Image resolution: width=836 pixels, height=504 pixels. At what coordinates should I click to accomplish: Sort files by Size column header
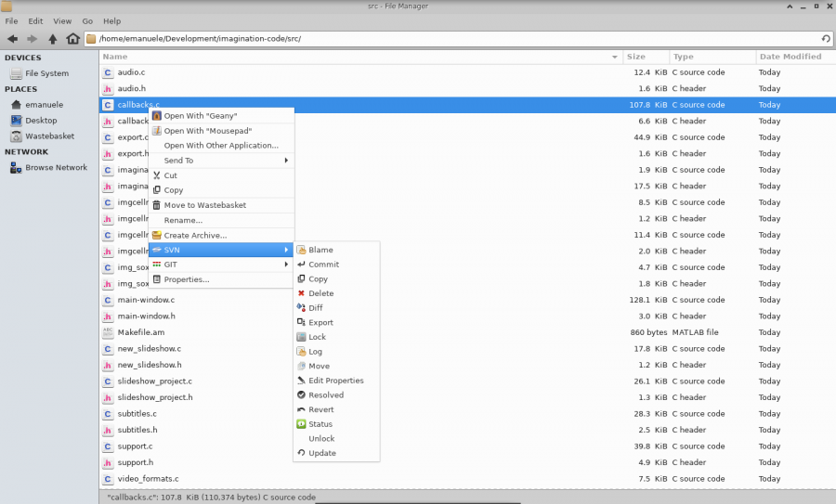point(646,57)
